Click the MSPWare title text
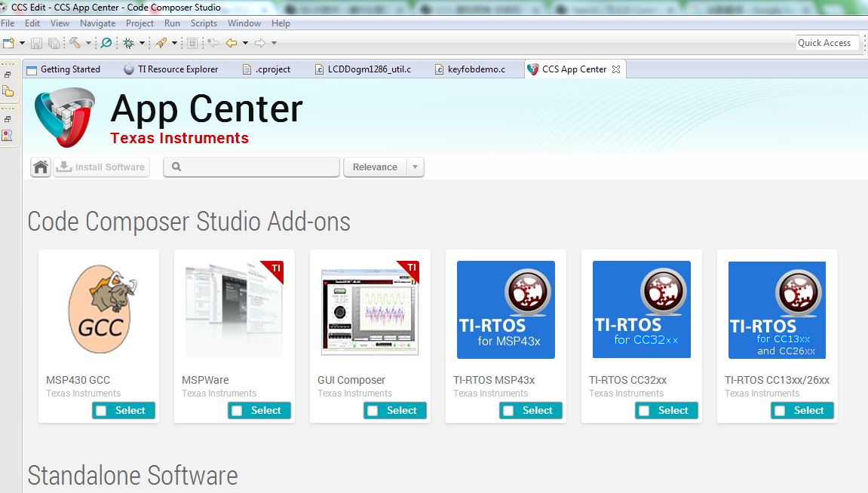The image size is (868, 493). (205, 380)
